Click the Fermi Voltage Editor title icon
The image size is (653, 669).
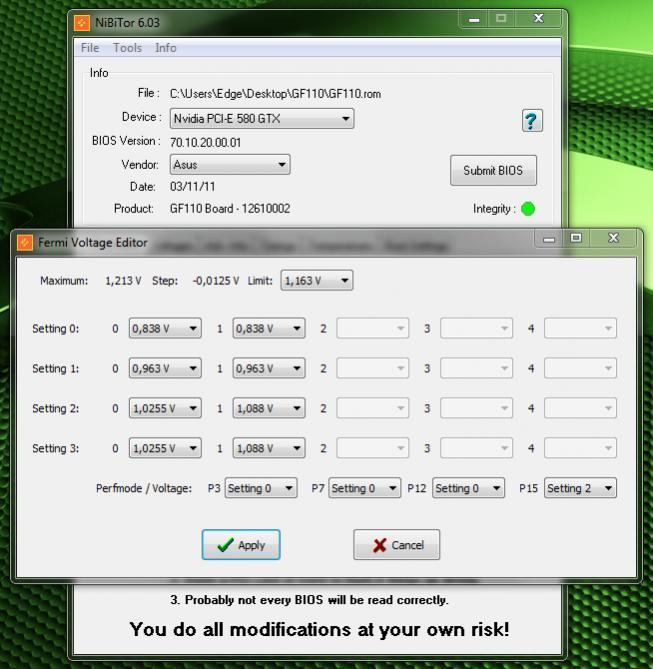coord(25,242)
